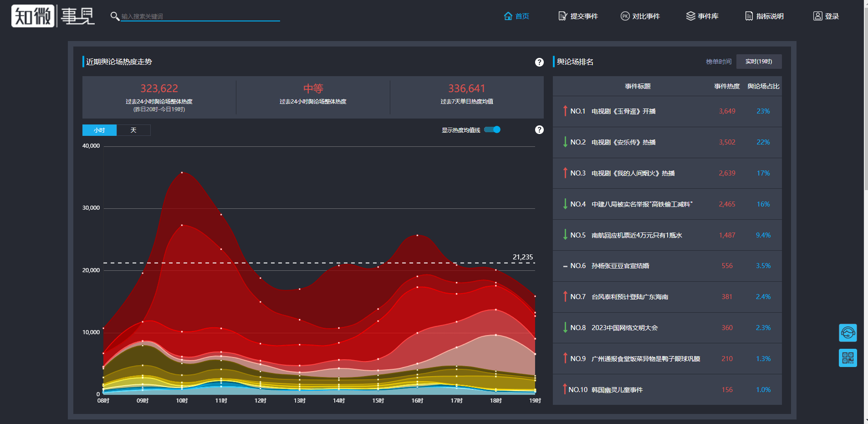868x424 pixels.
Task: Click the 16时 peak data point on chart
Action: tap(417, 235)
